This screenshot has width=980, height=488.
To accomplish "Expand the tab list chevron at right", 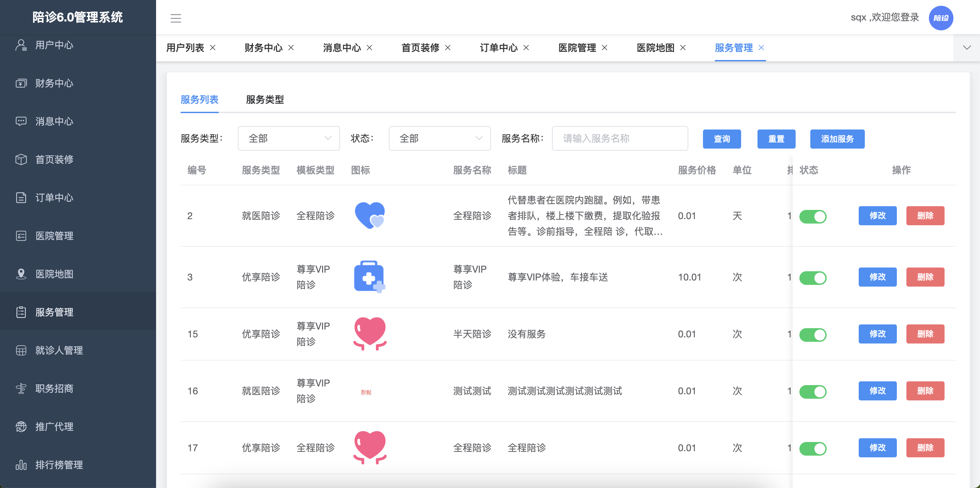I will 967,48.
